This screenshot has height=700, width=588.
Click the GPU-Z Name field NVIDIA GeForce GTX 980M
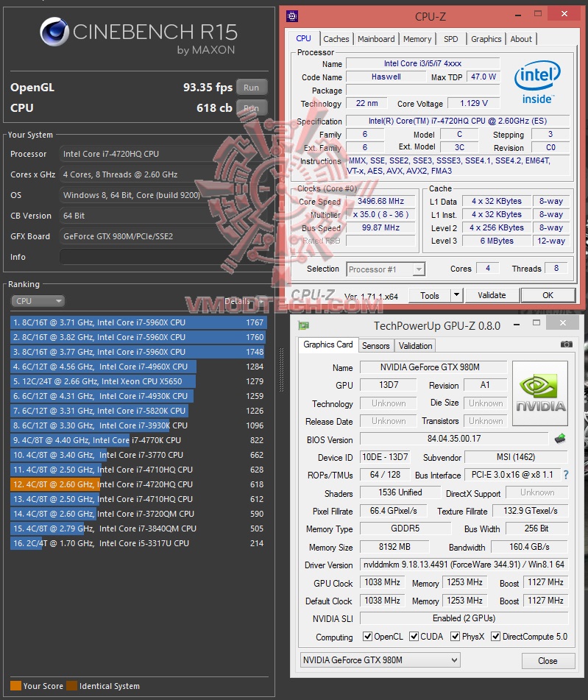pos(433,367)
